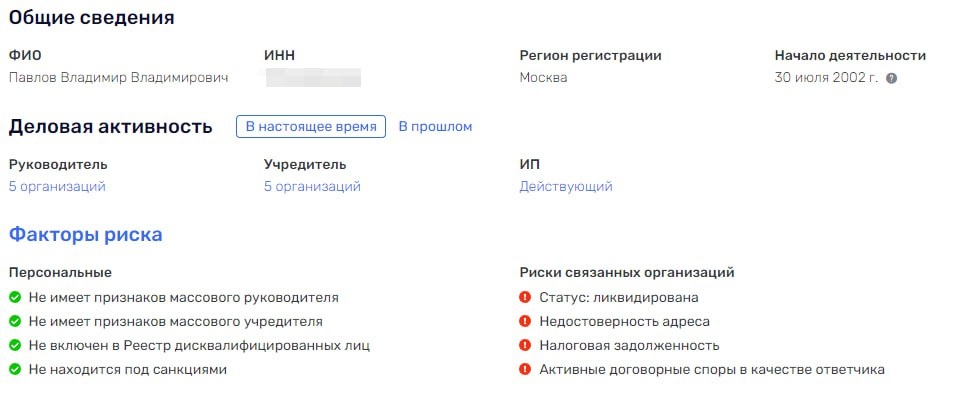
Task: Click the «Недостоверность адреса» risk item
Action: coord(624,321)
